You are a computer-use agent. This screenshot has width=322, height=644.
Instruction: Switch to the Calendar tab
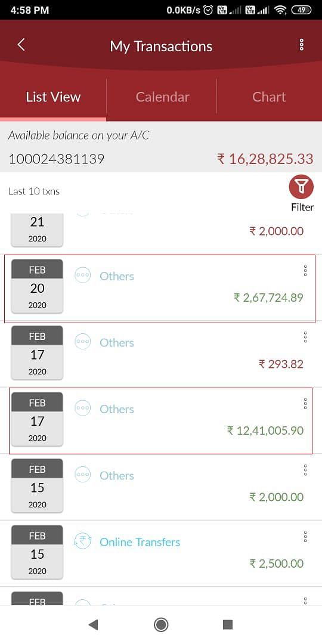162,97
